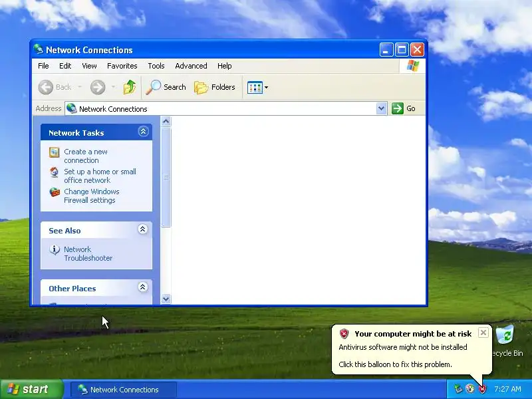Click the sidebar vertical scrollbar thumb

coord(166,177)
